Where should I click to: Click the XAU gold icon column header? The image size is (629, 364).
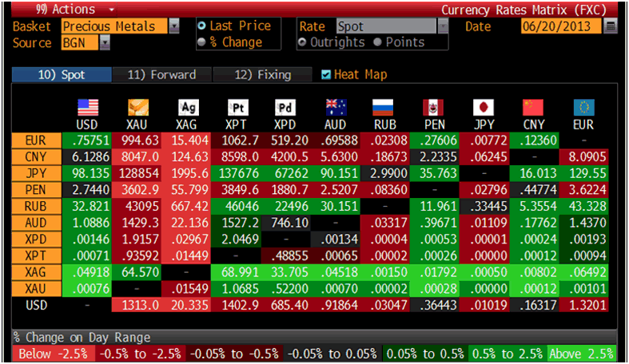[x=137, y=108]
